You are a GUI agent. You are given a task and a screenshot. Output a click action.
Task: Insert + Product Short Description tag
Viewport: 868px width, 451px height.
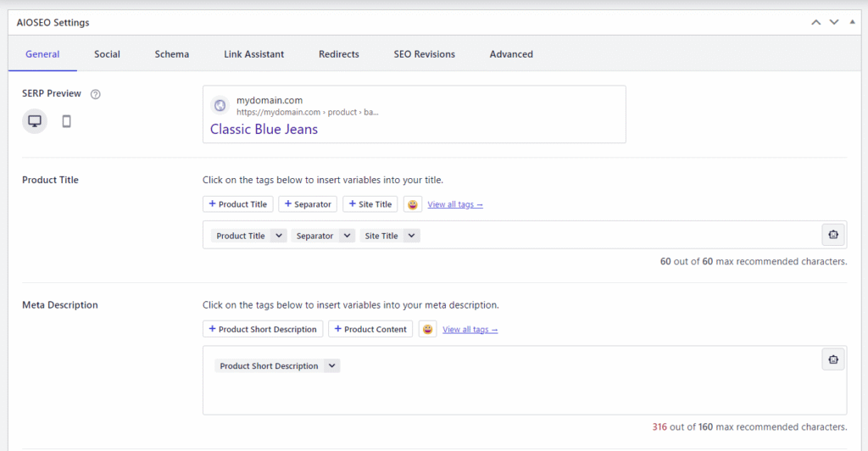click(263, 329)
